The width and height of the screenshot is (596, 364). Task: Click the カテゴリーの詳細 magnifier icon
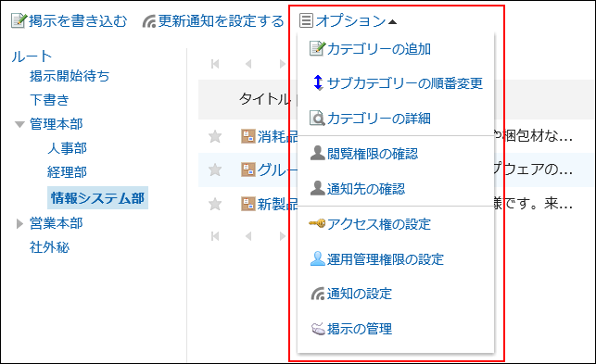(x=317, y=119)
